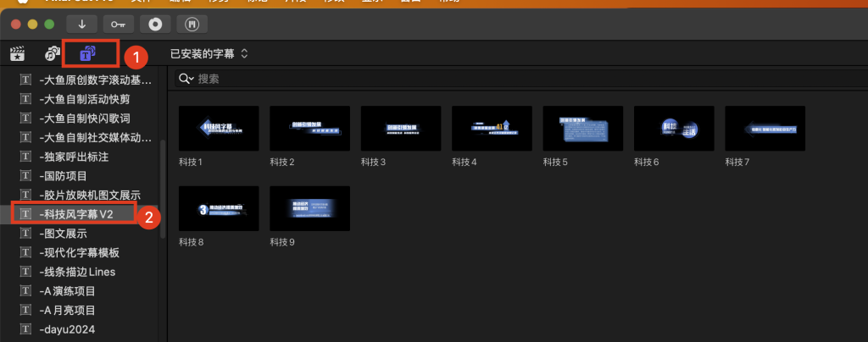868x342 pixels.
Task: Click the circular background tasks button
Action: [156, 23]
